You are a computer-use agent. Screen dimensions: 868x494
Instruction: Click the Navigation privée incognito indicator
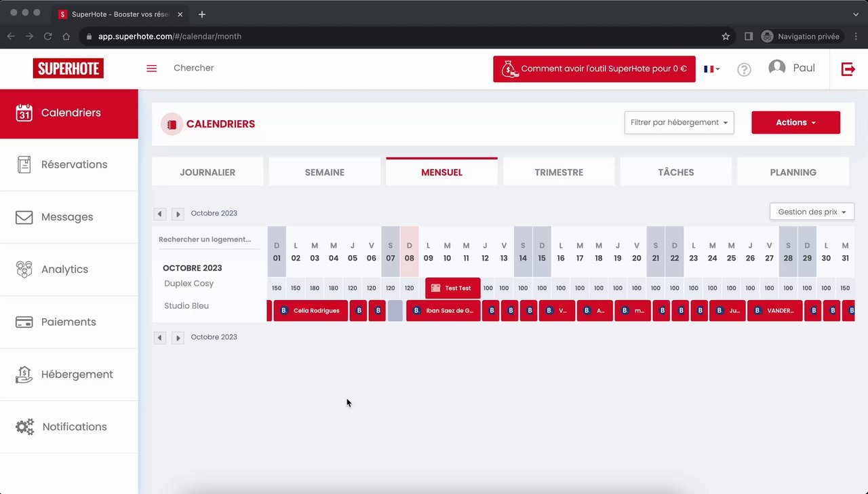pyautogui.click(x=800, y=37)
